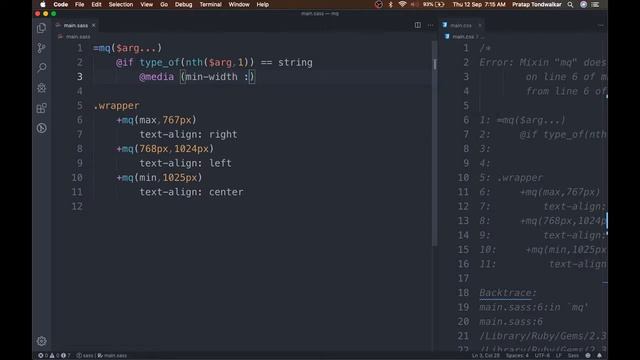Click the feedback smiley in status bar
640x360 pixels.
coord(588,356)
